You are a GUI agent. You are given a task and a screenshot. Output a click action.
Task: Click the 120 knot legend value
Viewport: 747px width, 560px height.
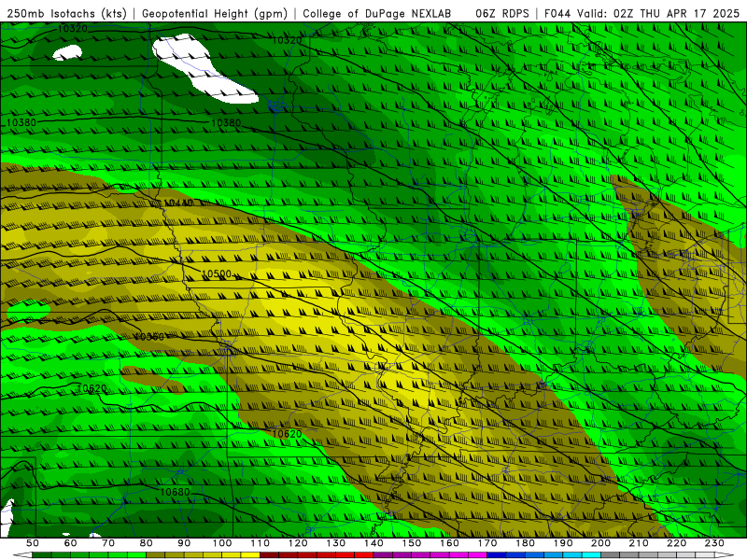(x=298, y=543)
